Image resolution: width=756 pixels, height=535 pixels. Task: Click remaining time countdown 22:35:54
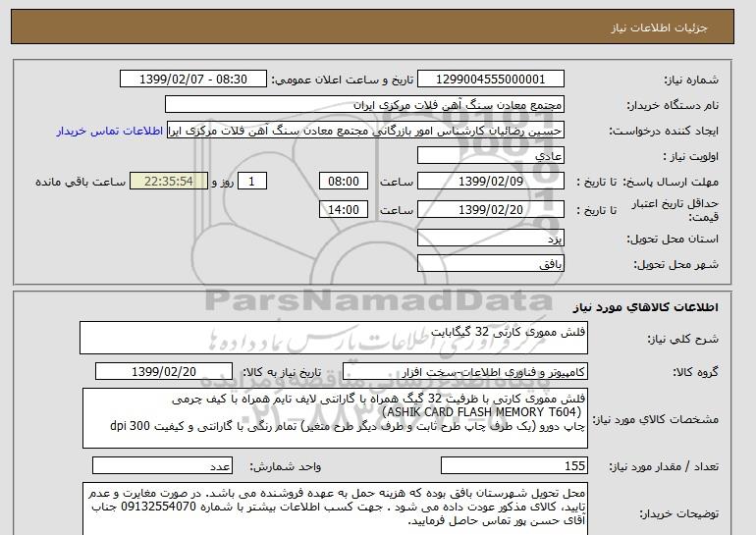169,182
